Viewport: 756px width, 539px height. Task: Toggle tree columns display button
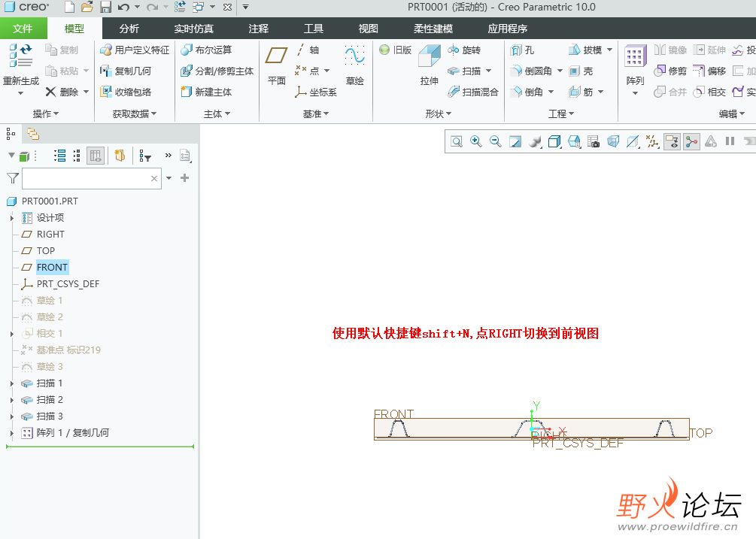click(x=96, y=156)
